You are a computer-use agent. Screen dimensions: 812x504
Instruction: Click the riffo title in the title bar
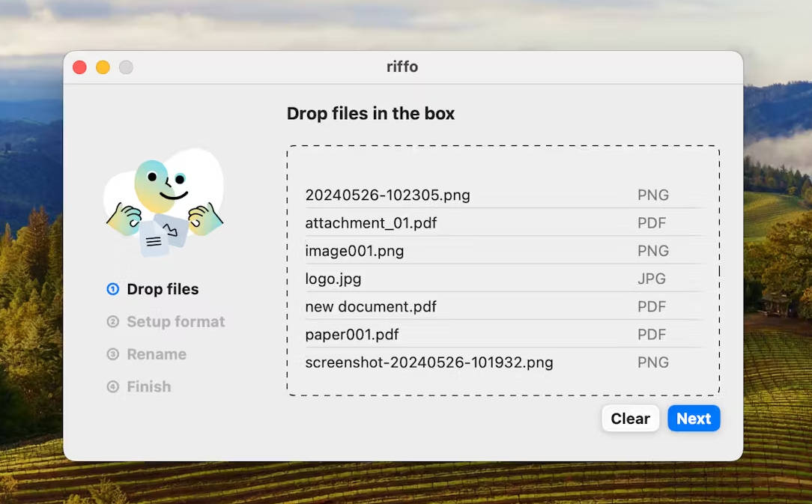[402, 67]
